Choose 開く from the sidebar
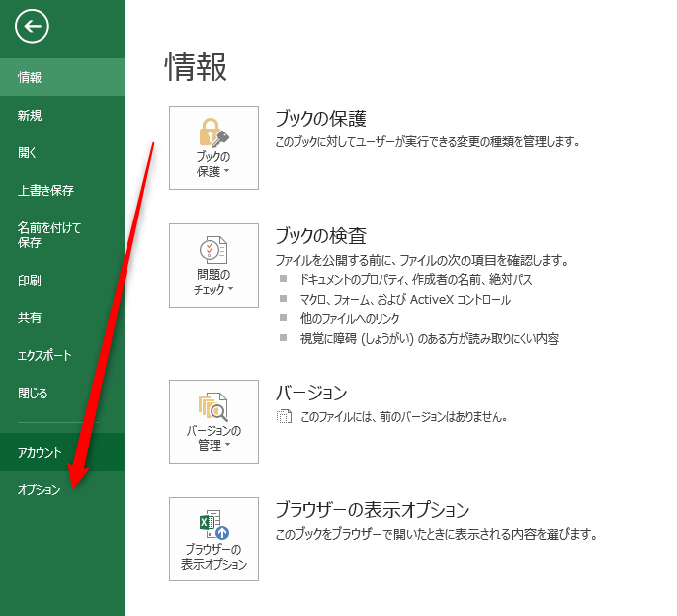Screen dimensions: 677x616 tap(62, 152)
